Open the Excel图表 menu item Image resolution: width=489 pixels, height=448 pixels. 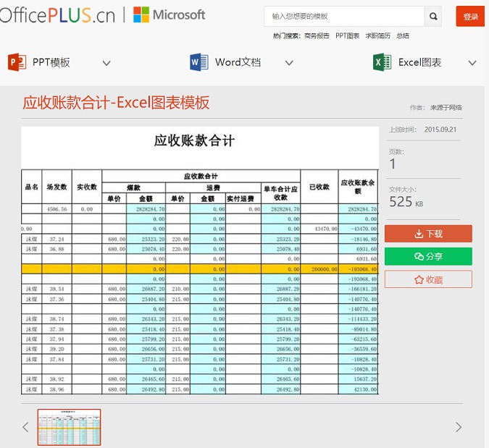click(419, 62)
